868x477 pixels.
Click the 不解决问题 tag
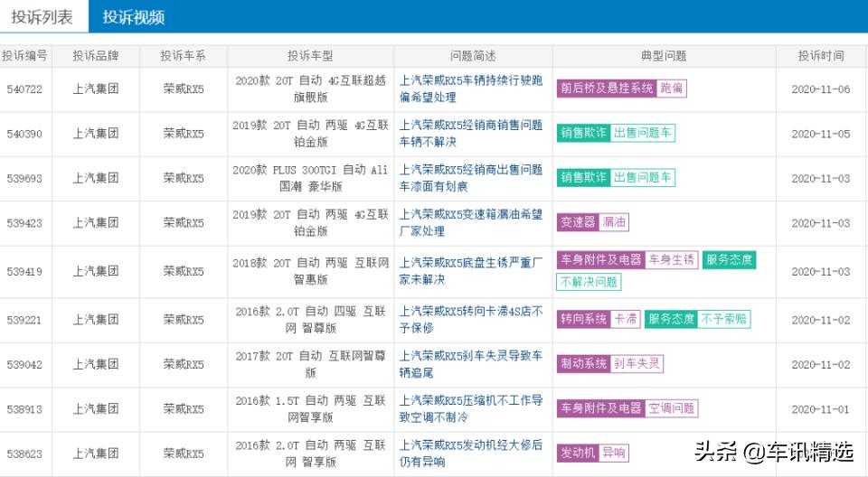pyautogui.click(x=589, y=282)
